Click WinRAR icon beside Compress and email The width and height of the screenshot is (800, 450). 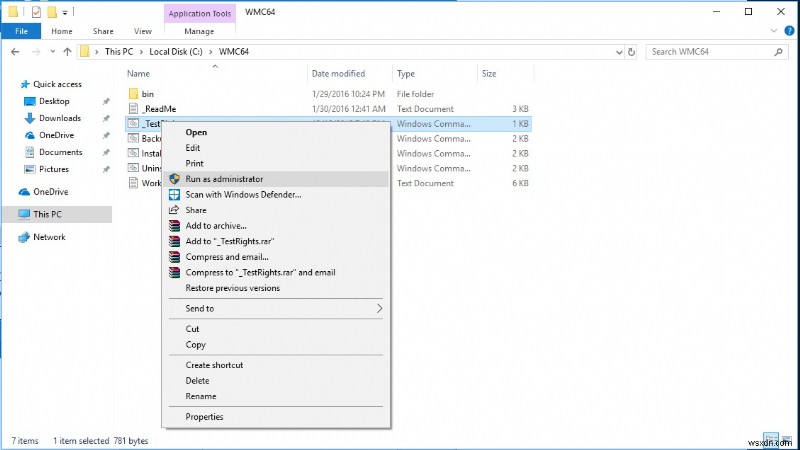click(x=174, y=257)
